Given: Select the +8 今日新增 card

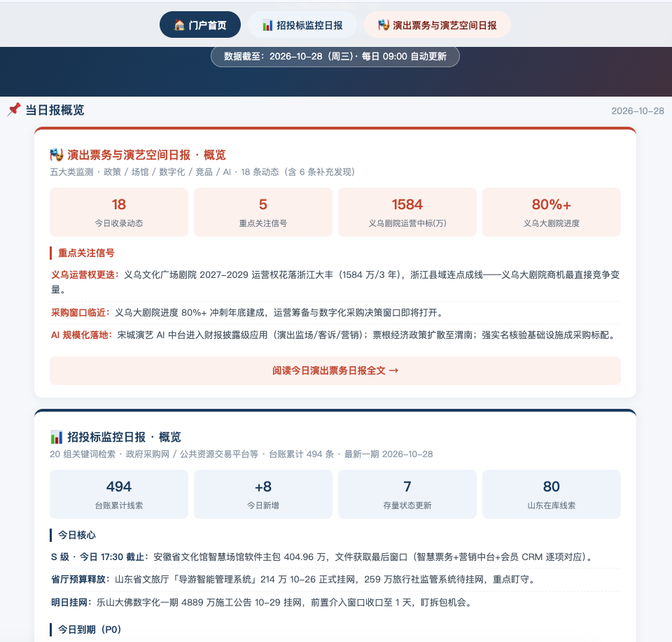Looking at the screenshot, I should pos(263,494).
